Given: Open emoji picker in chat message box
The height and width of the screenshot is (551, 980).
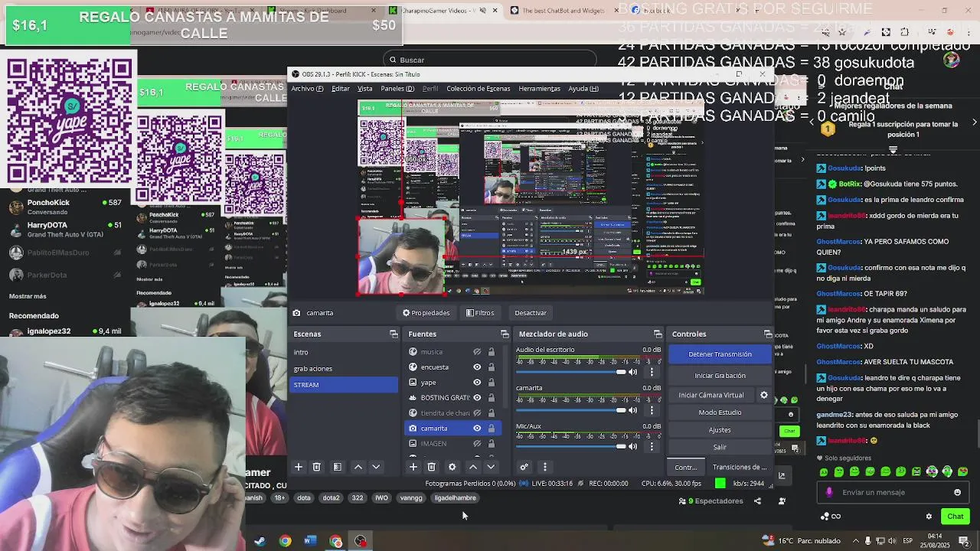Looking at the screenshot, I should (x=957, y=493).
